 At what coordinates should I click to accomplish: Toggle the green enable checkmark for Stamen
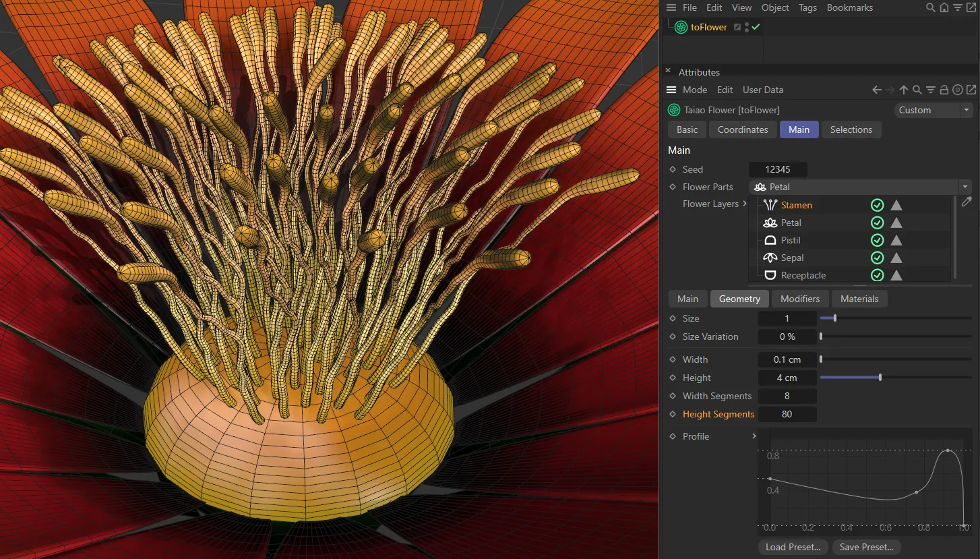click(877, 205)
